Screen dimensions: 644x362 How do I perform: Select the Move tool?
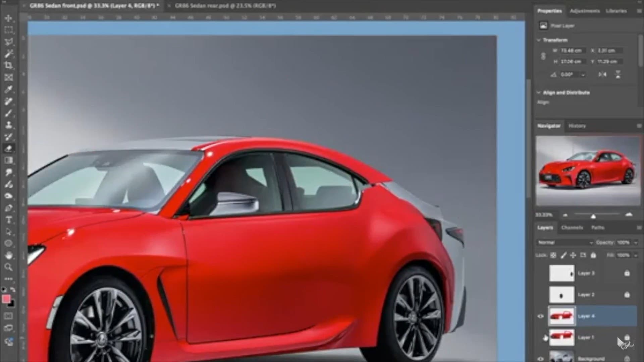tap(9, 18)
